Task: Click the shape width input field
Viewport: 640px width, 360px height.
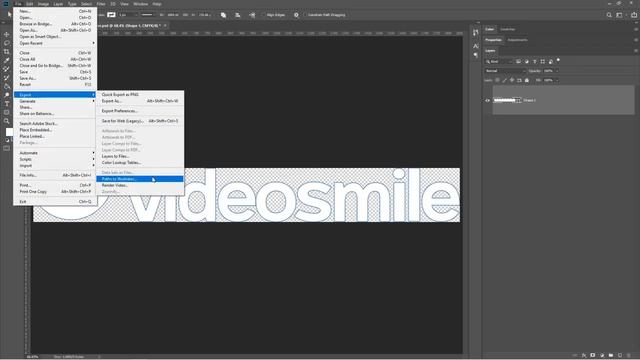Action: pos(173,15)
